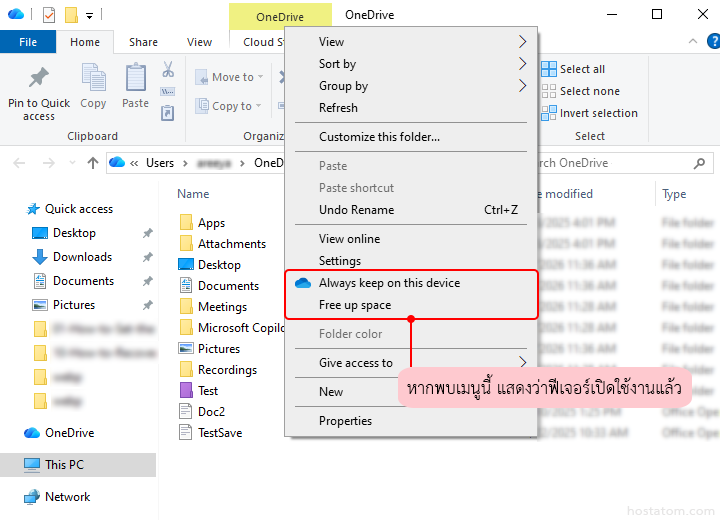Click the Select none icon
The width and height of the screenshot is (720, 520).
548,91
